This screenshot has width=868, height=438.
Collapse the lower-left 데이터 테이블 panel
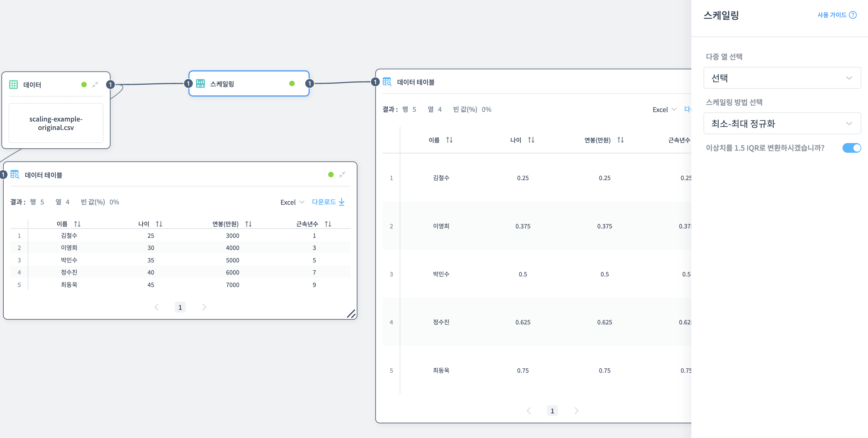point(342,174)
